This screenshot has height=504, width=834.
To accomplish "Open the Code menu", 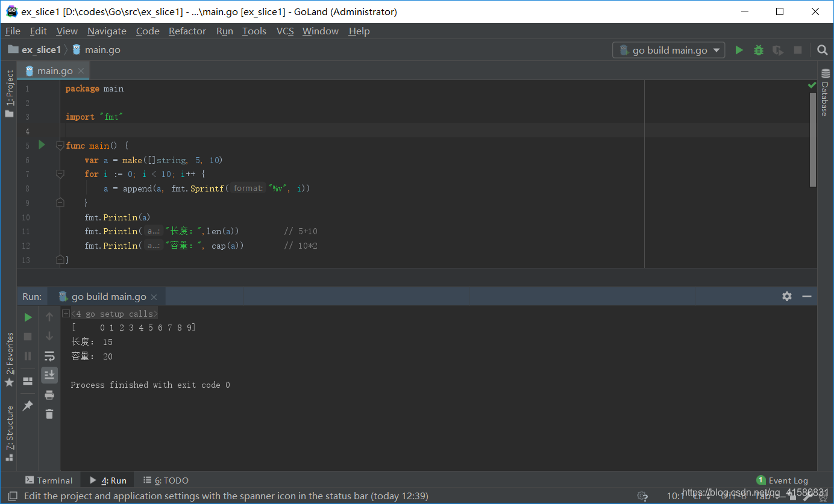I will [148, 31].
